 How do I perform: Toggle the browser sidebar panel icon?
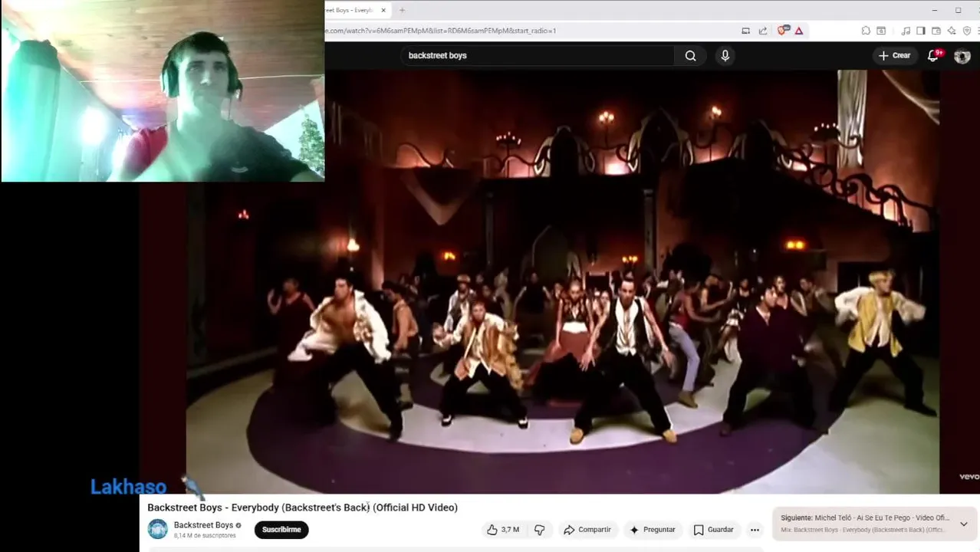click(x=921, y=31)
